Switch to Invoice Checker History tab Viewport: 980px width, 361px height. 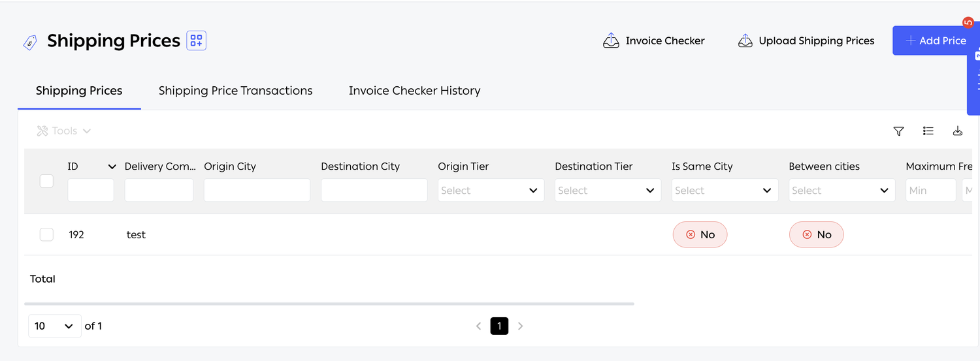pyautogui.click(x=414, y=91)
